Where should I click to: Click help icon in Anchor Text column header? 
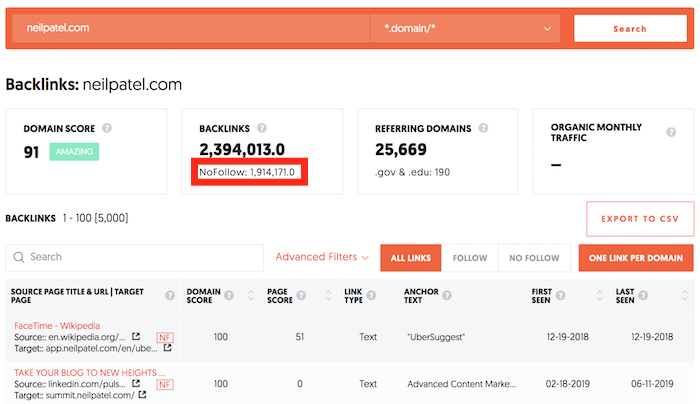446,296
